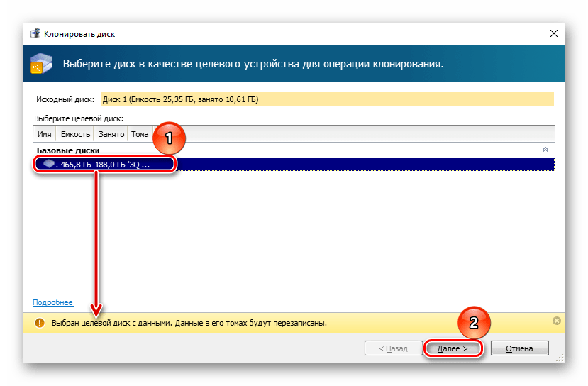This screenshot has width=588, height=386.
Task: Cancel the wizard with the Отмена button
Action: pos(519,348)
